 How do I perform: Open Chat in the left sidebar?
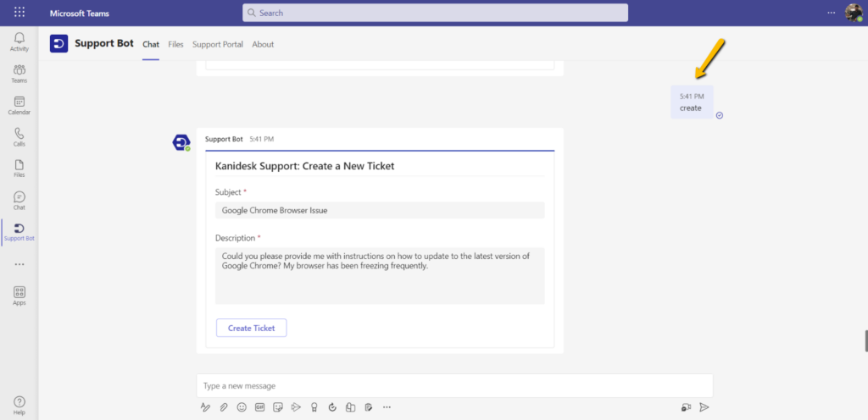click(x=19, y=201)
